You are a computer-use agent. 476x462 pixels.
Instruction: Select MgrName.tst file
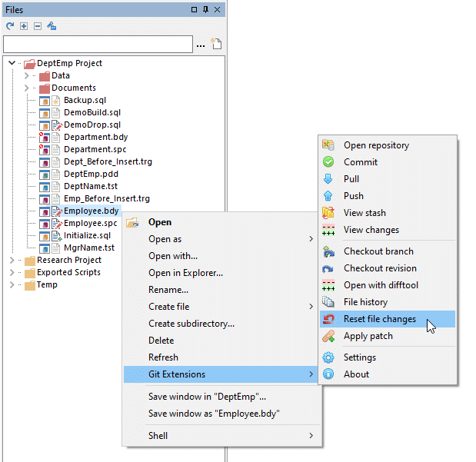(89, 248)
